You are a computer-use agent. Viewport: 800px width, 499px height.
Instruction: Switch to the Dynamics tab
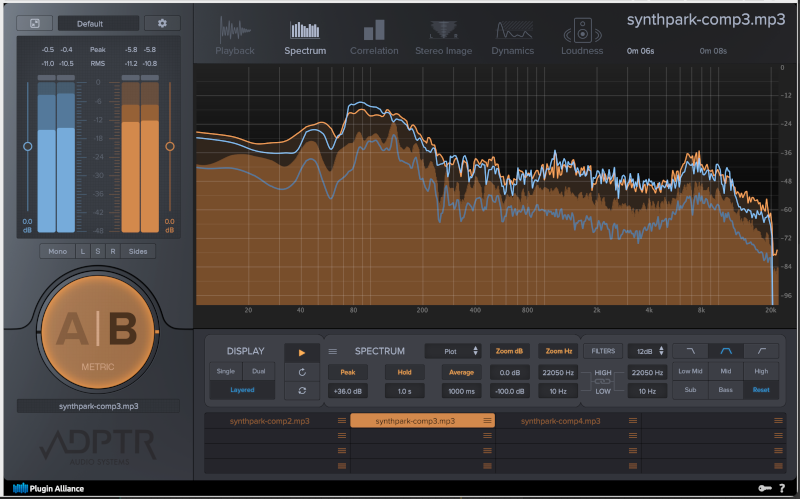pyautogui.click(x=512, y=38)
